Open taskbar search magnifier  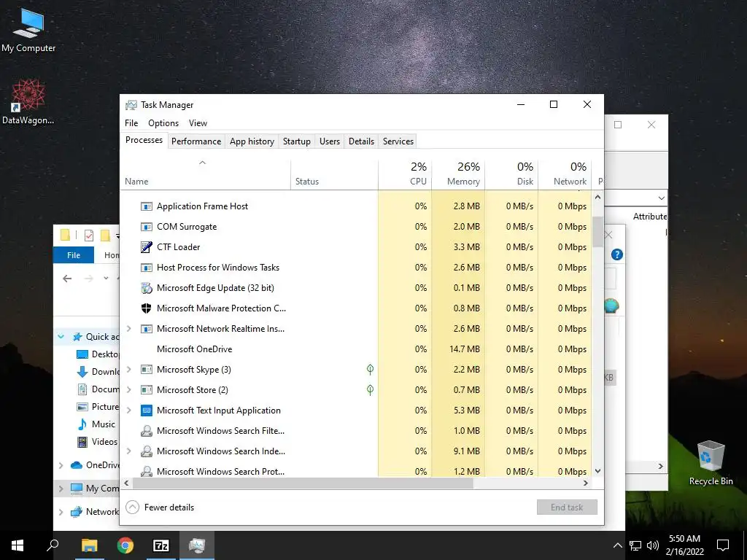pos(53,545)
